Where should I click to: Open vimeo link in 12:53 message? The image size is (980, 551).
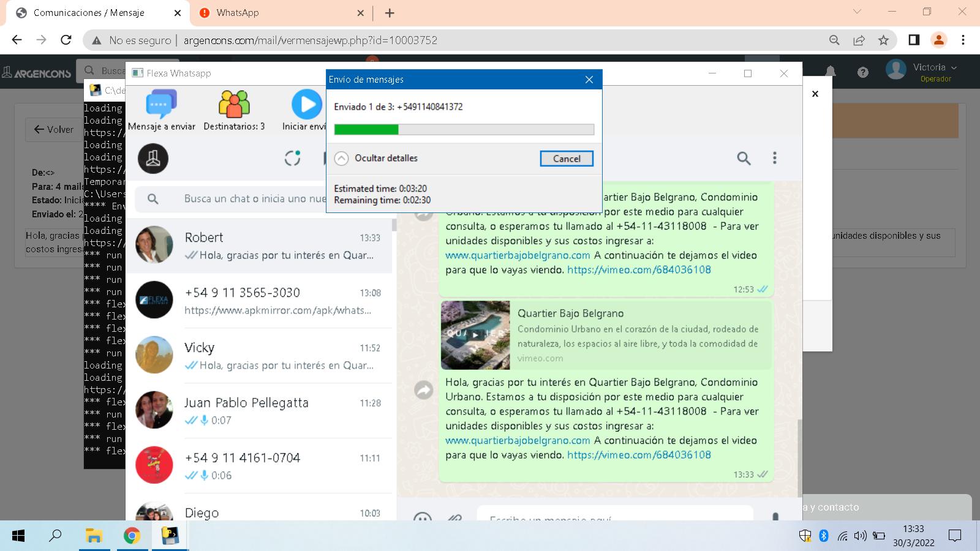click(x=639, y=269)
